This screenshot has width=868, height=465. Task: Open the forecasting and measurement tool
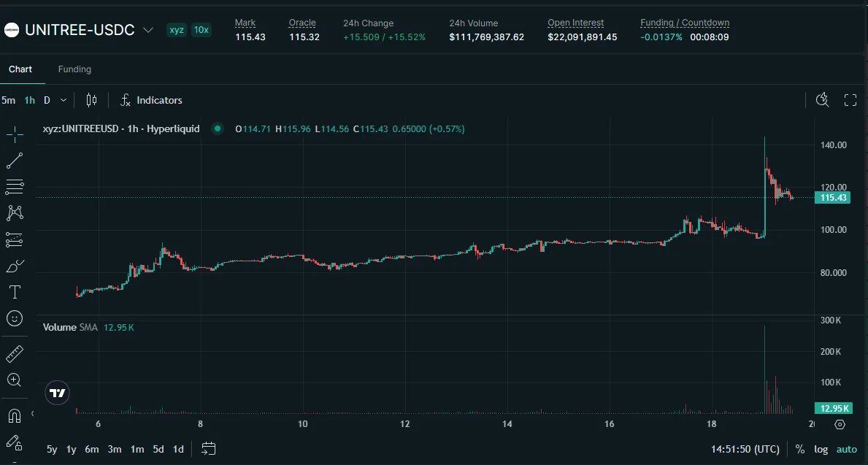pos(15,239)
